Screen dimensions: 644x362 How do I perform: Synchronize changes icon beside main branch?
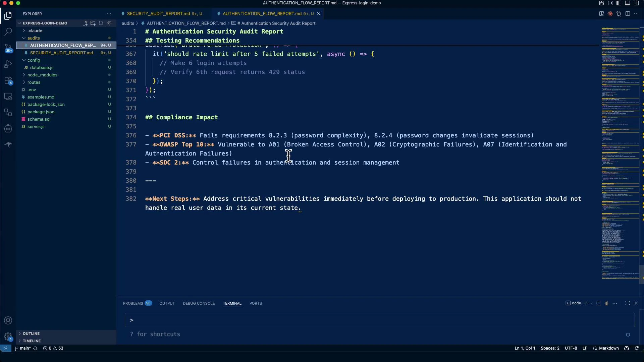coord(35,348)
